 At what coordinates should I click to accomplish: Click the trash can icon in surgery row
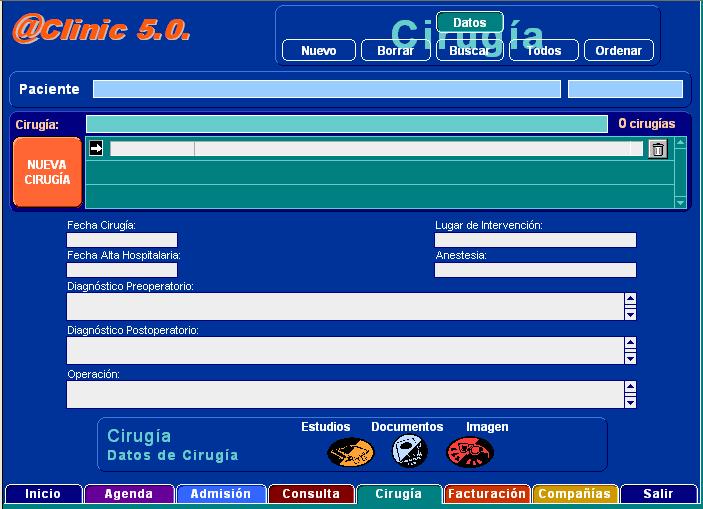pos(658,149)
